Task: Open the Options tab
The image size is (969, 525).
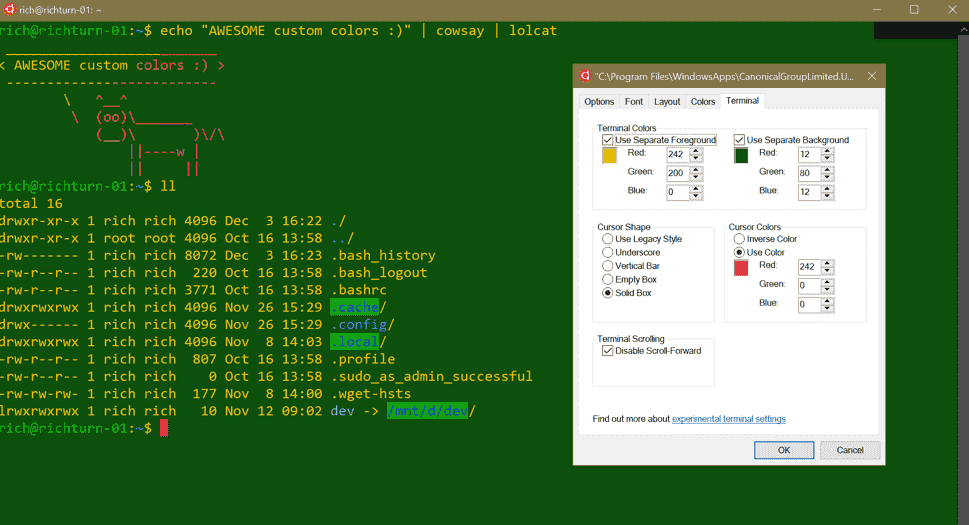Action: (599, 102)
